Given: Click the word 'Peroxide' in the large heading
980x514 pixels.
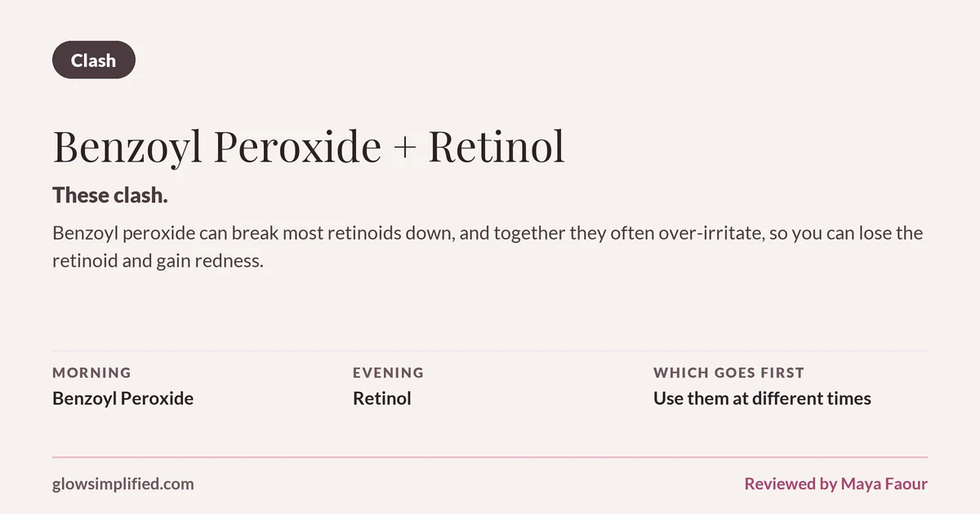Looking at the screenshot, I should (299, 147).
